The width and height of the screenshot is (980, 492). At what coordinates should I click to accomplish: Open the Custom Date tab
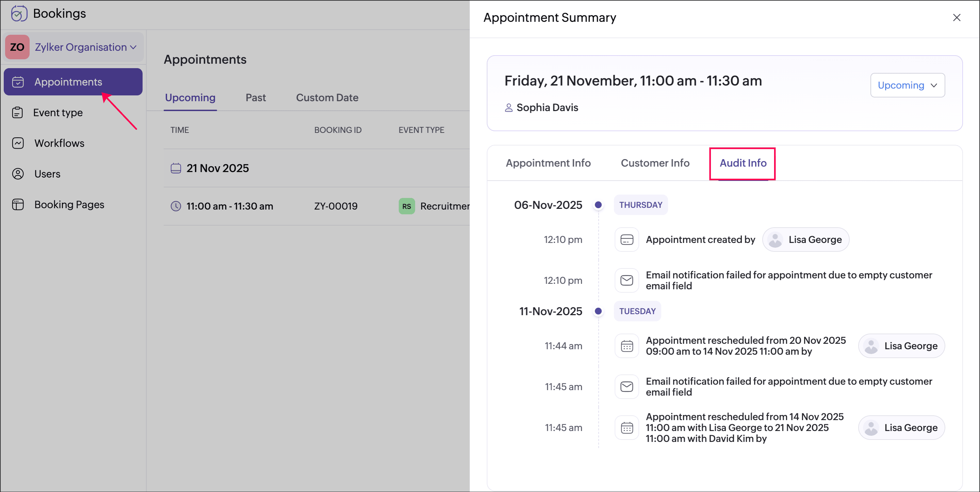click(327, 98)
